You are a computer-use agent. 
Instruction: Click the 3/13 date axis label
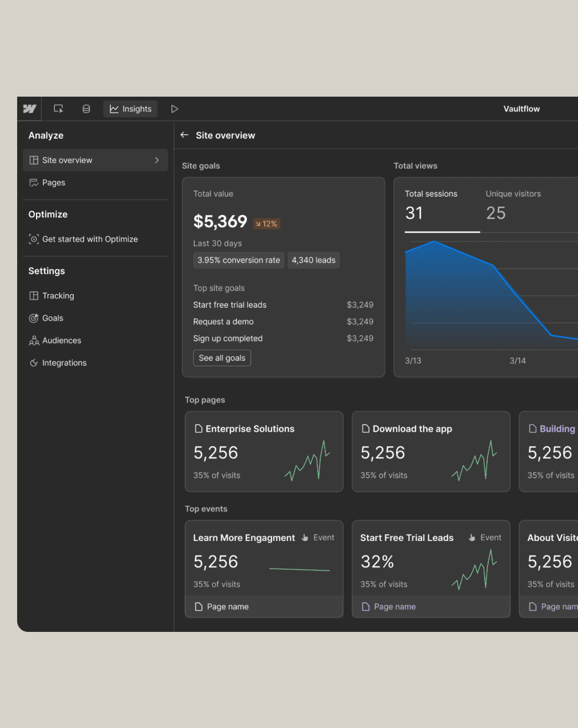click(x=413, y=361)
